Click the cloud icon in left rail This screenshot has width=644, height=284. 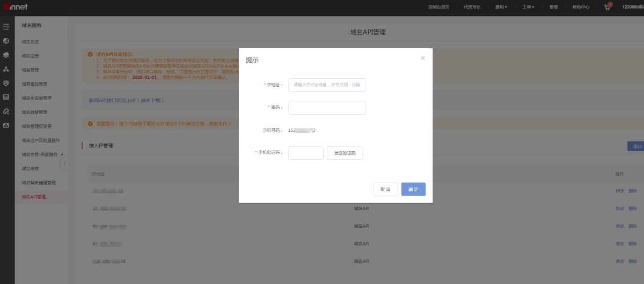tap(6, 55)
